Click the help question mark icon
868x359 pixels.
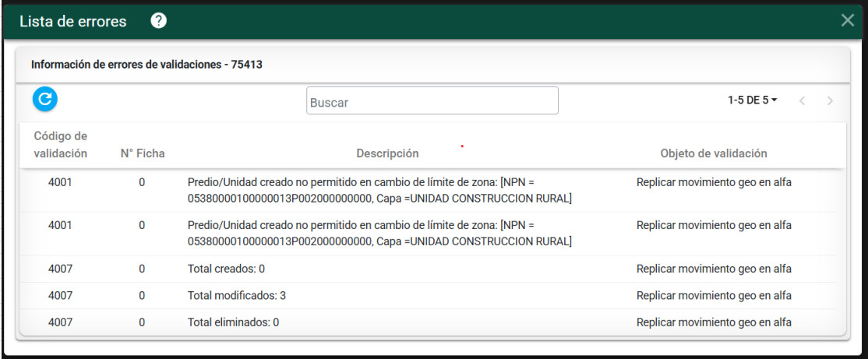pyautogui.click(x=158, y=21)
